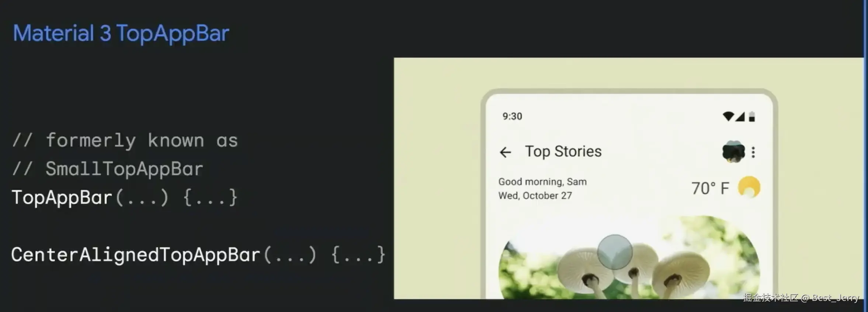Tap the circular touch indicator on photo
Image resolution: width=868 pixels, height=312 pixels.
tap(615, 252)
